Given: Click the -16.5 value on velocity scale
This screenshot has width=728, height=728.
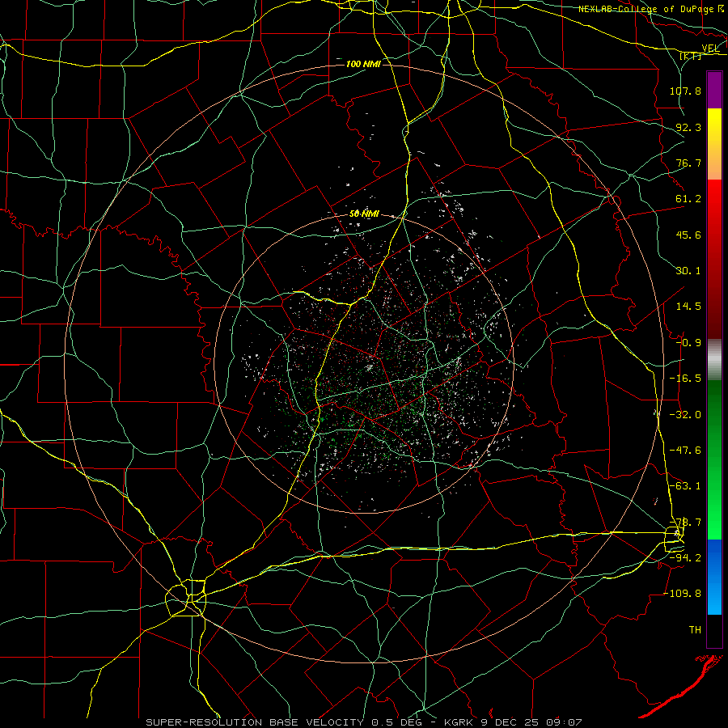Looking at the screenshot, I should (x=685, y=379).
